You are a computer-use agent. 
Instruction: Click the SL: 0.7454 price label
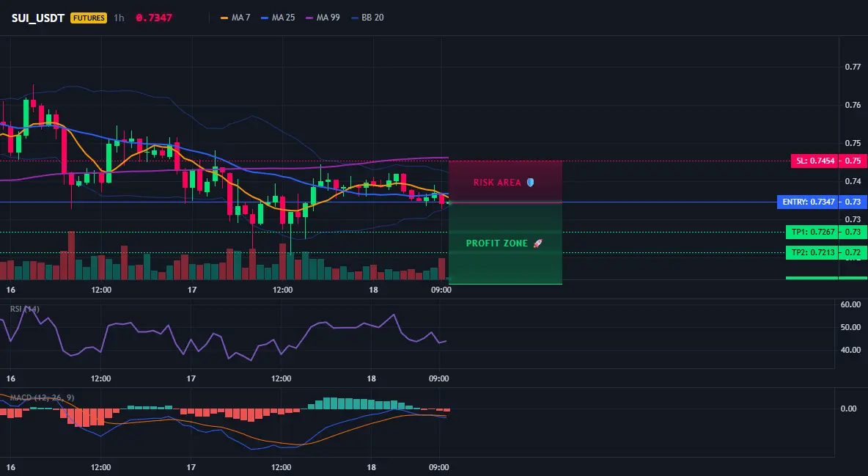click(815, 161)
